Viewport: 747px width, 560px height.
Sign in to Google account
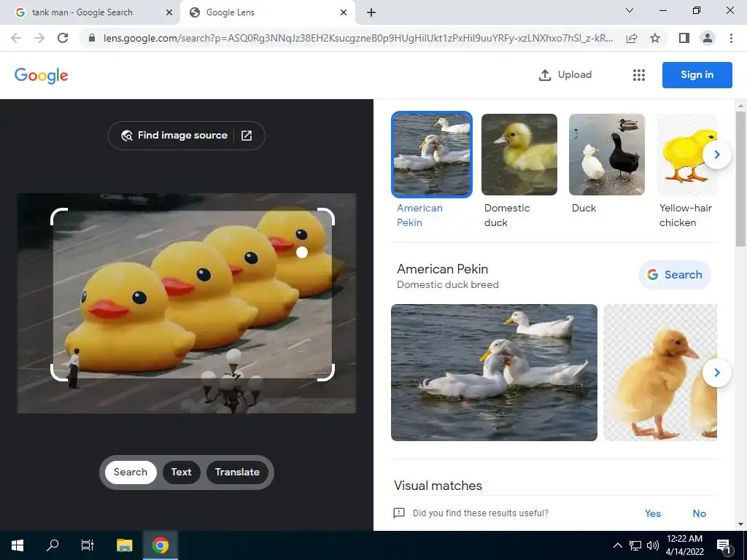click(697, 75)
